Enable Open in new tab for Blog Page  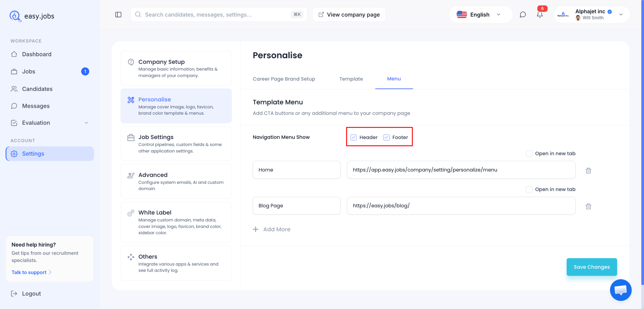529,189
